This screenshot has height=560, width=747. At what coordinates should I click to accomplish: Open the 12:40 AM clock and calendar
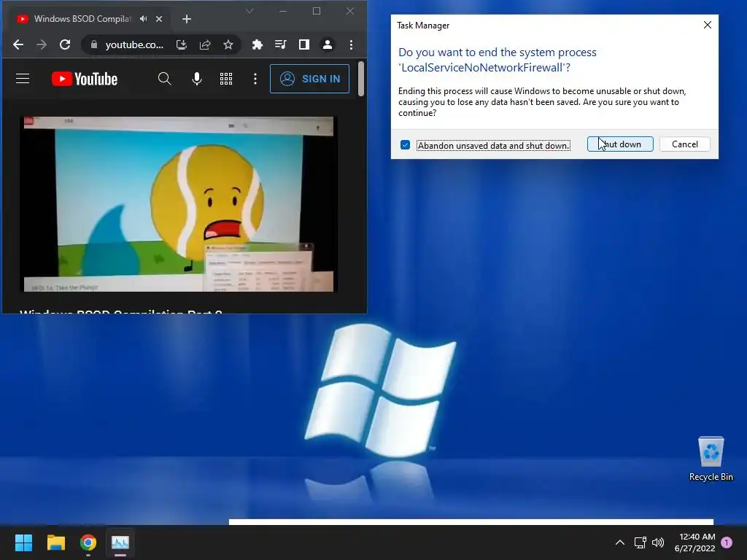point(694,542)
